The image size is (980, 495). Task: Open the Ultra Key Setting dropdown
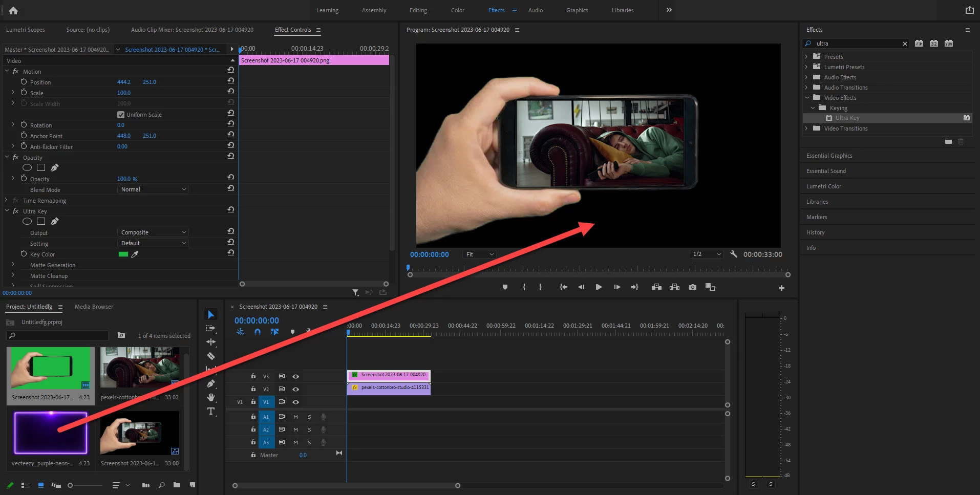click(153, 243)
